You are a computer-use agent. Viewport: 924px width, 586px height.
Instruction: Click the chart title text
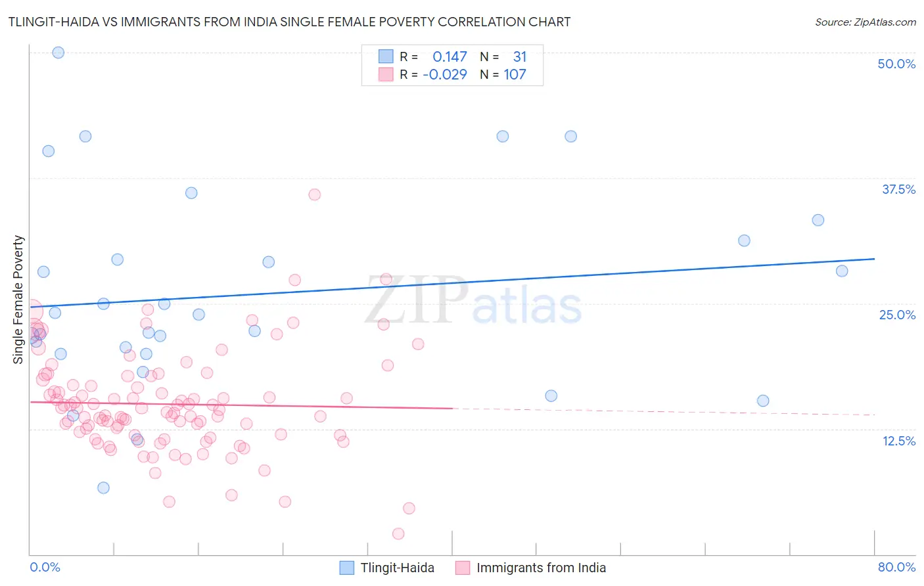click(289, 22)
